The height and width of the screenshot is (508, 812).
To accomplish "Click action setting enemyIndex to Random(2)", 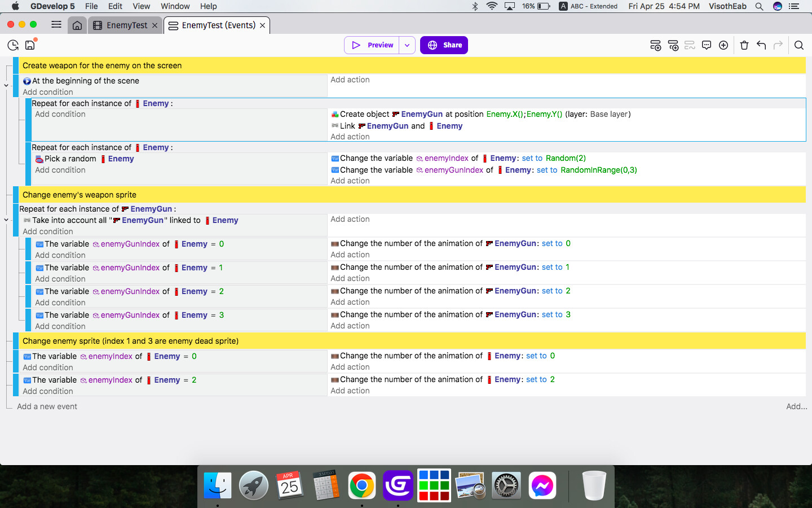I will pos(458,158).
